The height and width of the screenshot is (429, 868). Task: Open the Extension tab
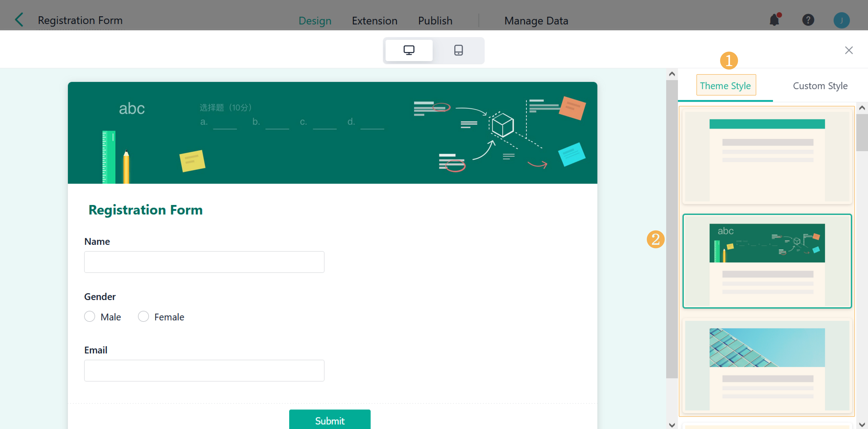374,21
